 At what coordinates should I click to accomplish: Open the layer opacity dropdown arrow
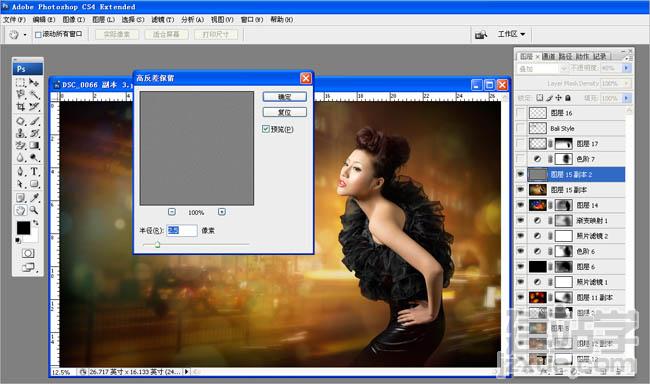coord(626,68)
